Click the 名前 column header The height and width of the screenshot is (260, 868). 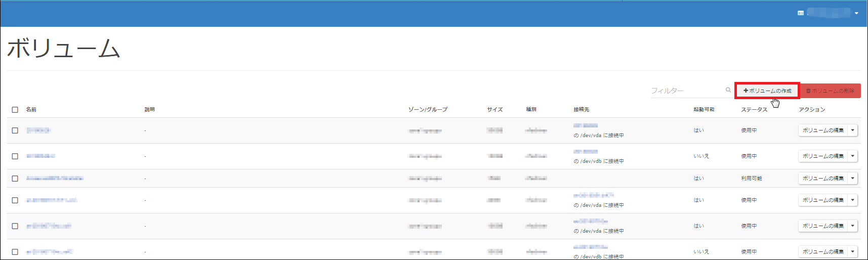[31, 110]
